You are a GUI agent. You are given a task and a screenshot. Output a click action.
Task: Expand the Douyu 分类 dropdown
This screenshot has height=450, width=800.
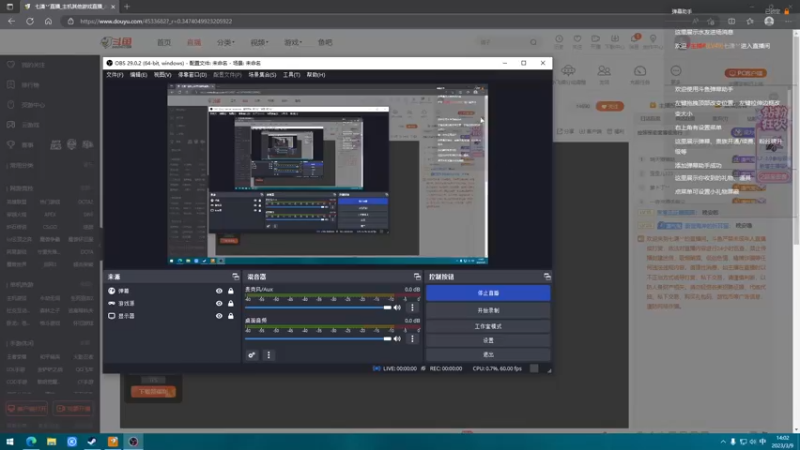click(226, 42)
